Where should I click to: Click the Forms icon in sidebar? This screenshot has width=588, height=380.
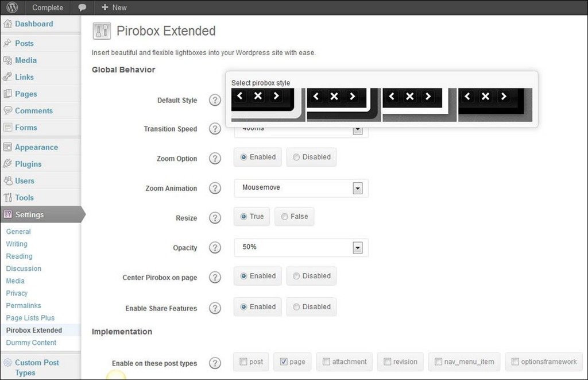(x=7, y=127)
